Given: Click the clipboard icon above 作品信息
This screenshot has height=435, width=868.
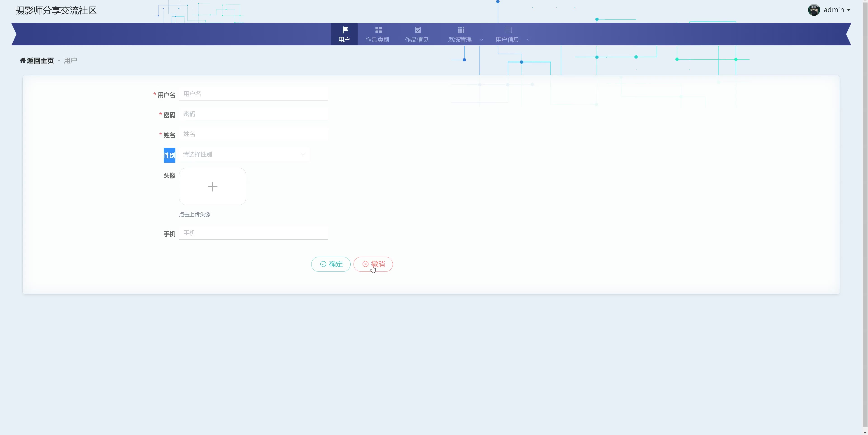Looking at the screenshot, I should pos(417,30).
